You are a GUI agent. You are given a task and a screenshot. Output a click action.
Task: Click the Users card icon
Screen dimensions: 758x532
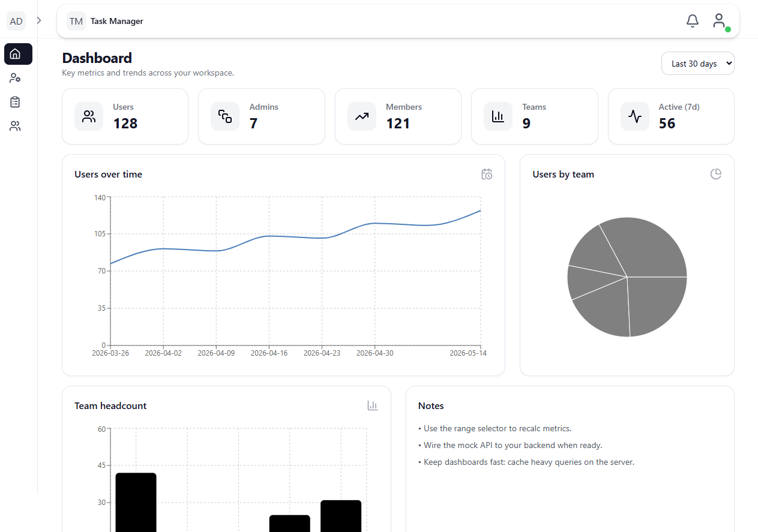point(89,116)
